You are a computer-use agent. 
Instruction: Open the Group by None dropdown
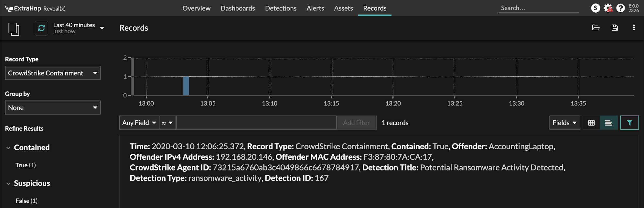53,108
